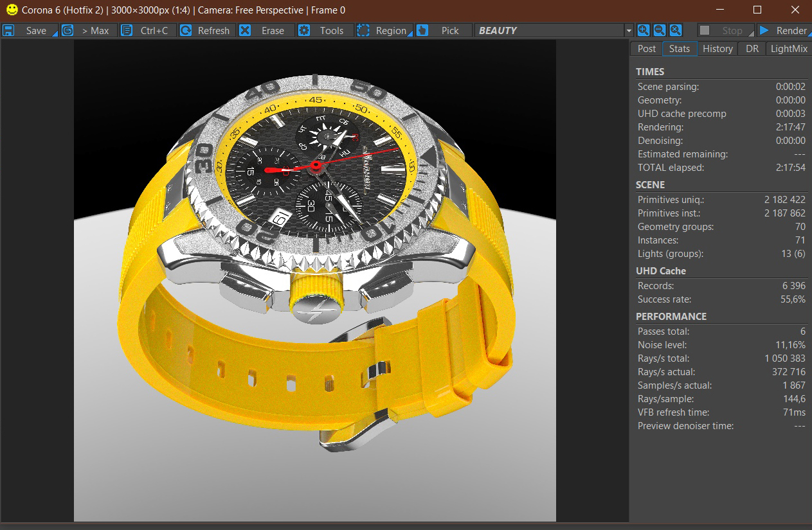Click the Refresh button
This screenshot has height=530, width=812.
point(206,30)
